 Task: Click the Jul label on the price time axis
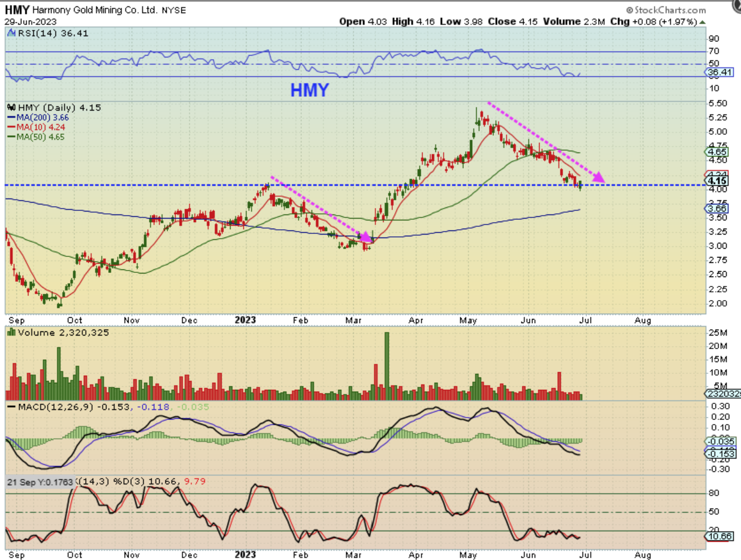584,320
